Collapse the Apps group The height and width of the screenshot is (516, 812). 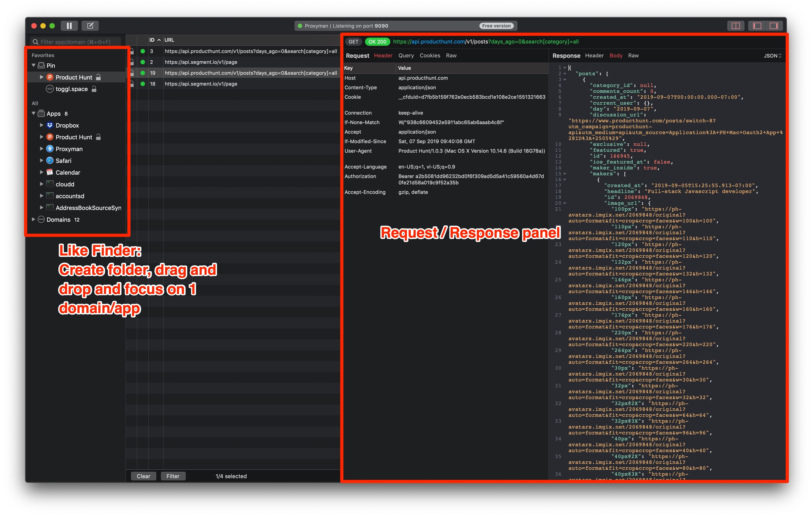tap(33, 113)
